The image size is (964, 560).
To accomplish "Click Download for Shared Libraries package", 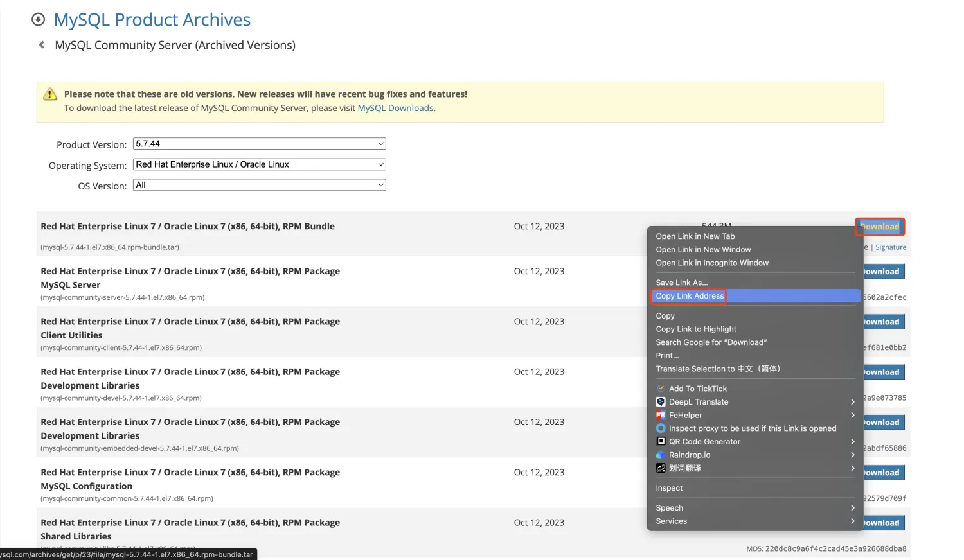I will pos(883,523).
